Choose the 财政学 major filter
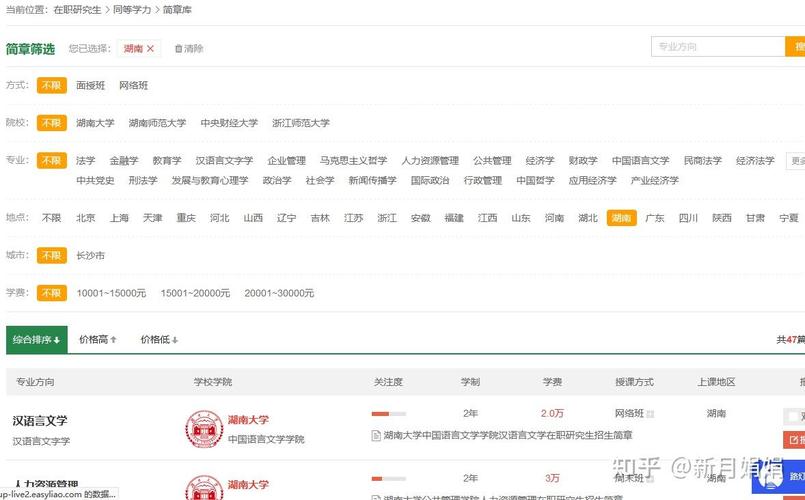The image size is (805, 500). (583, 161)
